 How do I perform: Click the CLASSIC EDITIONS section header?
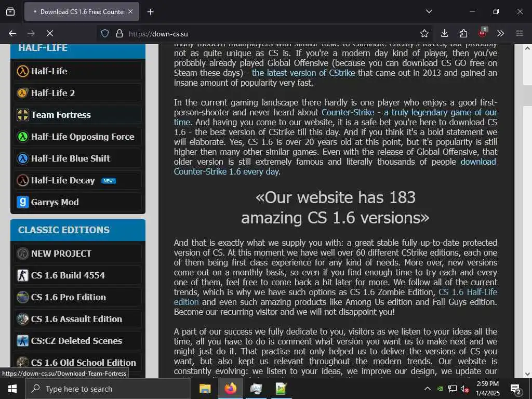pos(78,230)
